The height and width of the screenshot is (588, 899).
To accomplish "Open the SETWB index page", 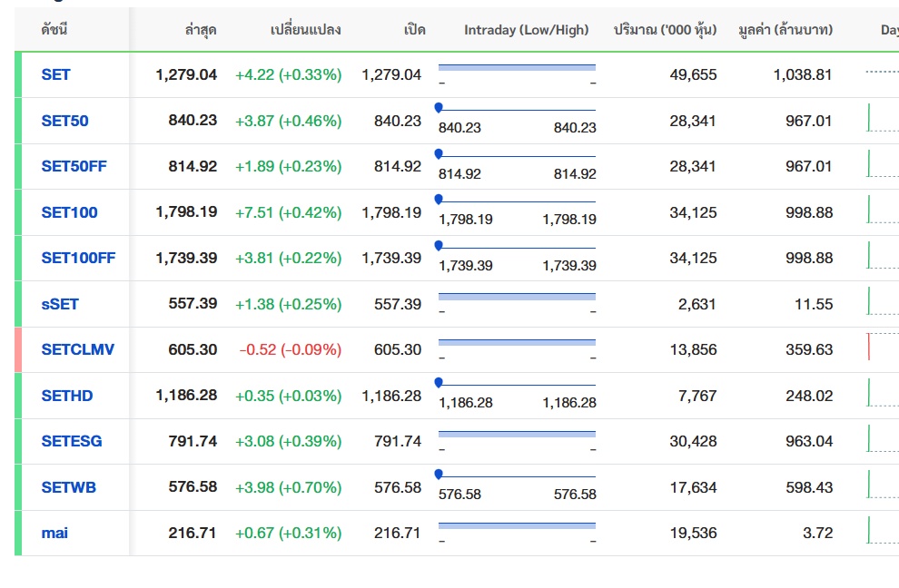I will 68,487.
